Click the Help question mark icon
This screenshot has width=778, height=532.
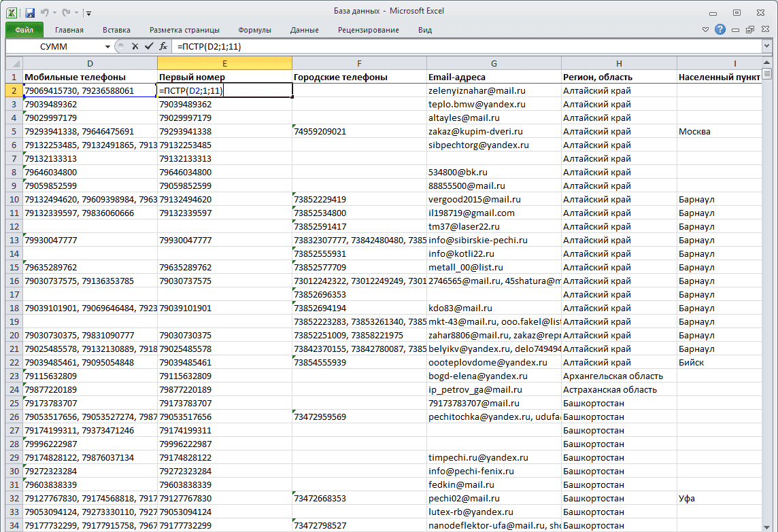point(720,30)
